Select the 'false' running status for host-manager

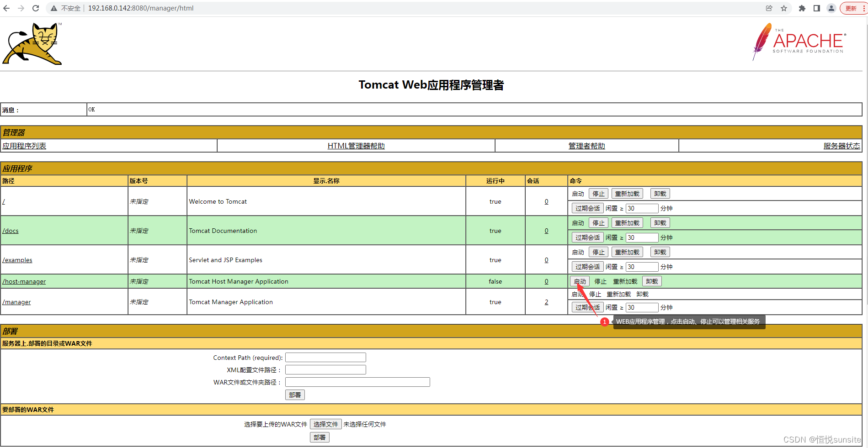pyautogui.click(x=495, y=281)
